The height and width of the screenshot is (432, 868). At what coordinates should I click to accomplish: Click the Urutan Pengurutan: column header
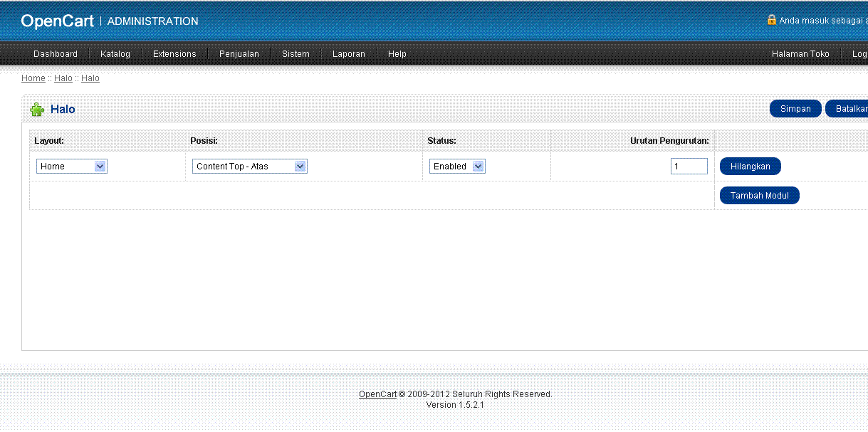pos(669,141)
